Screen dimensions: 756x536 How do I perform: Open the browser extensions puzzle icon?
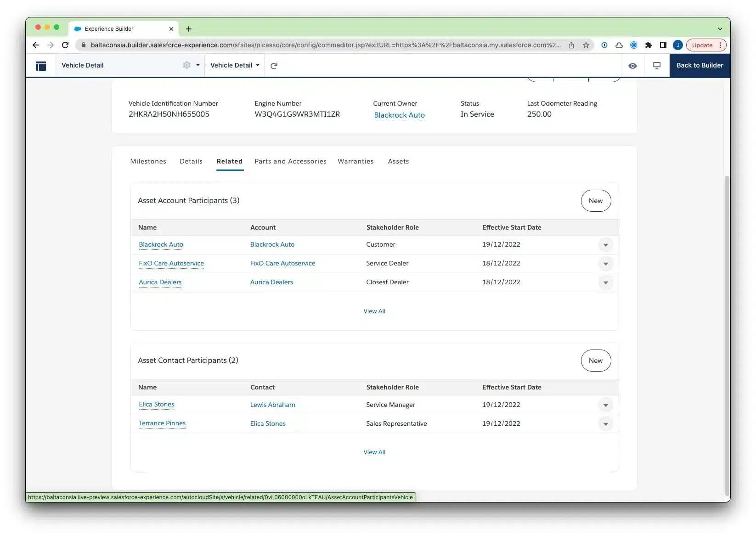point(648,45)
